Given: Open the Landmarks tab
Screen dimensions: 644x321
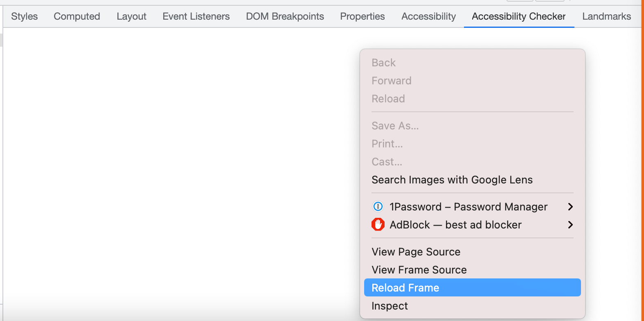Looking at the screenshot, I should tap(606, 16).
